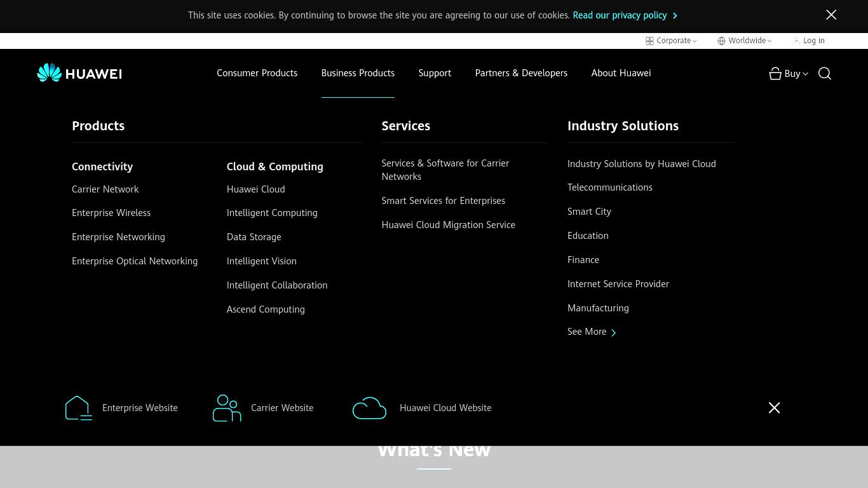Click the See More arrow icon
The height and width of the screenshot is (488, 868).
coord(613,332)
